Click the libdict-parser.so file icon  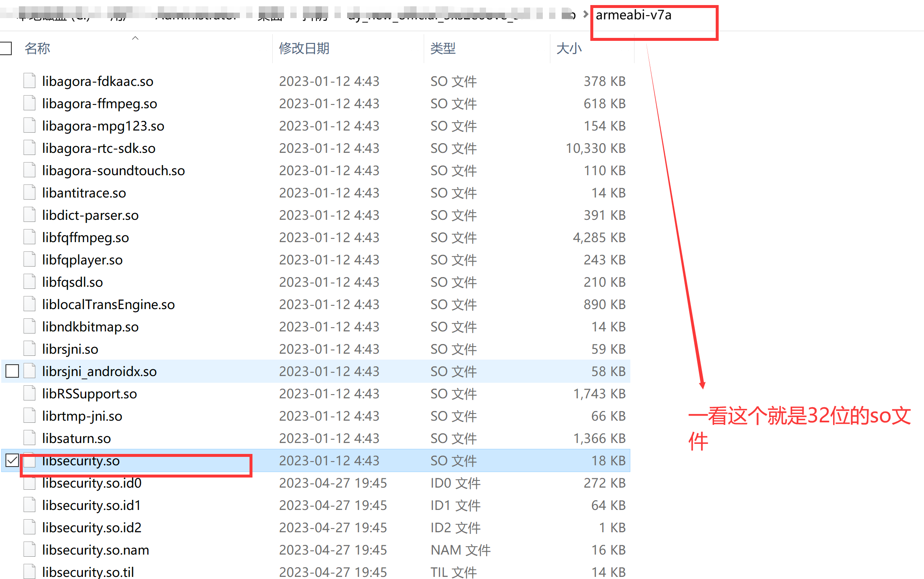coord(29,215)
